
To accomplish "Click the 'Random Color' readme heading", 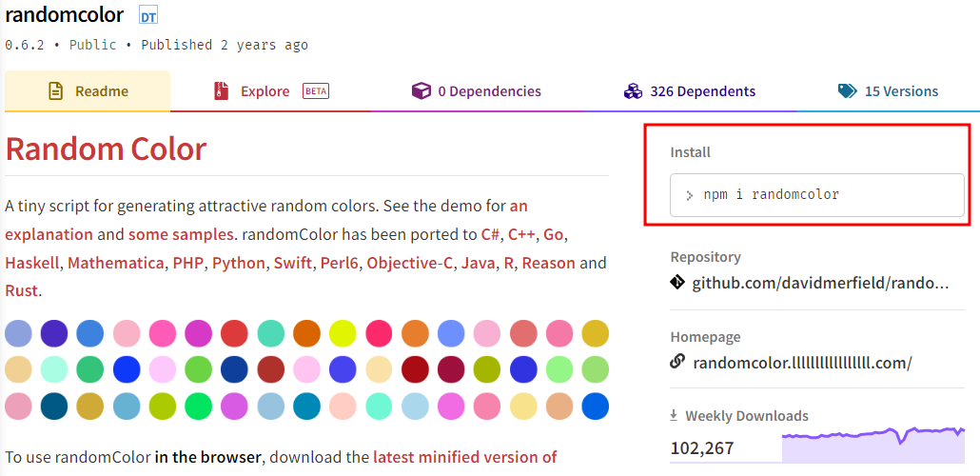I will pos(106,149).
